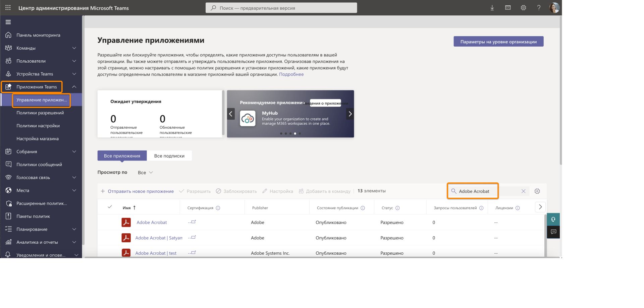This screenshot has height=308, width=644.
Task: Click the Adobe Acrobat | Satyan app icon
Action: pos(126,238)
